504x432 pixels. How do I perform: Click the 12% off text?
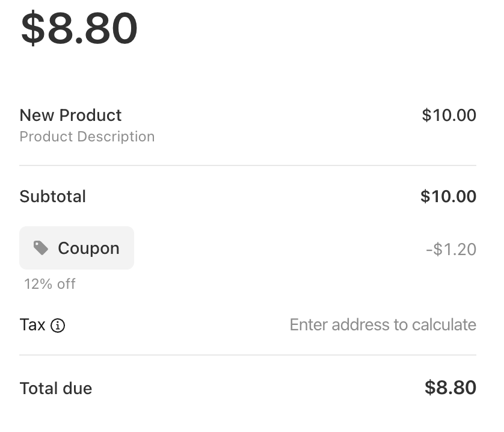[x=50, y=284]
